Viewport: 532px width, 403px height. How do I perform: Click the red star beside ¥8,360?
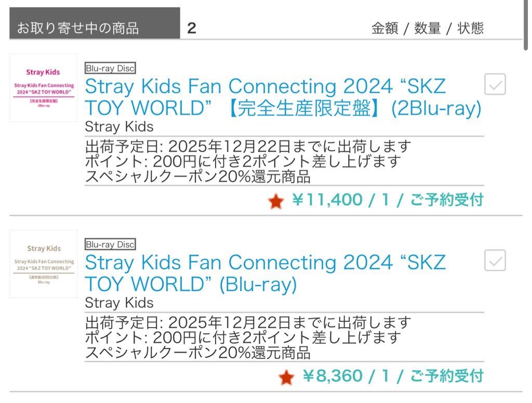286,378
